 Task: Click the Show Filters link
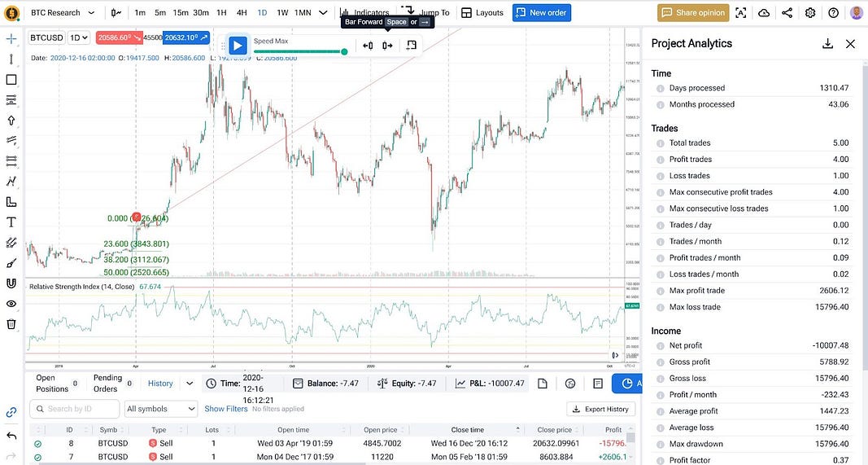click(226, 409)
